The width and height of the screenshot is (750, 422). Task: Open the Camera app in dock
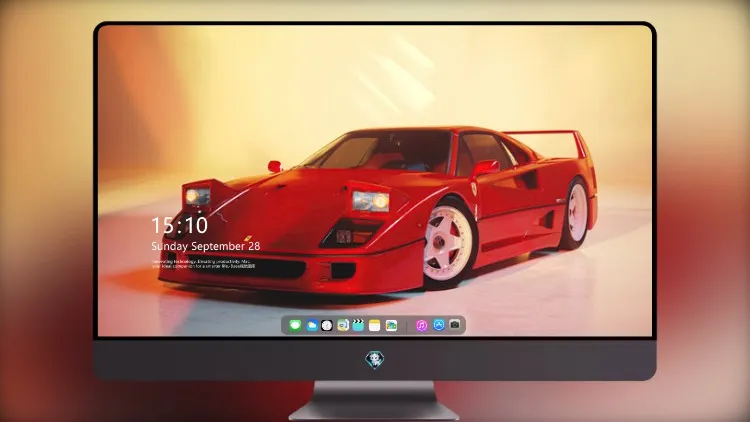pyautogui.click(x=455, y=325)
